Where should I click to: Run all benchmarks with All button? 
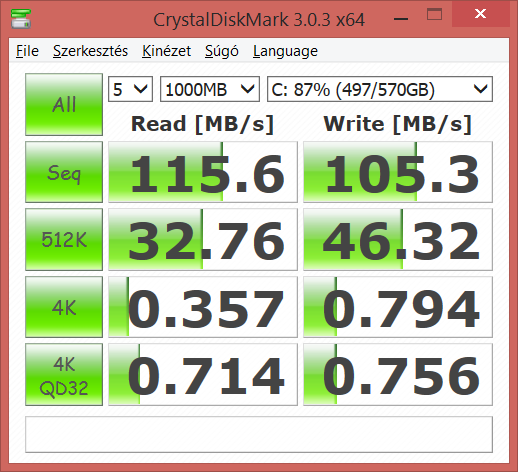64,104
